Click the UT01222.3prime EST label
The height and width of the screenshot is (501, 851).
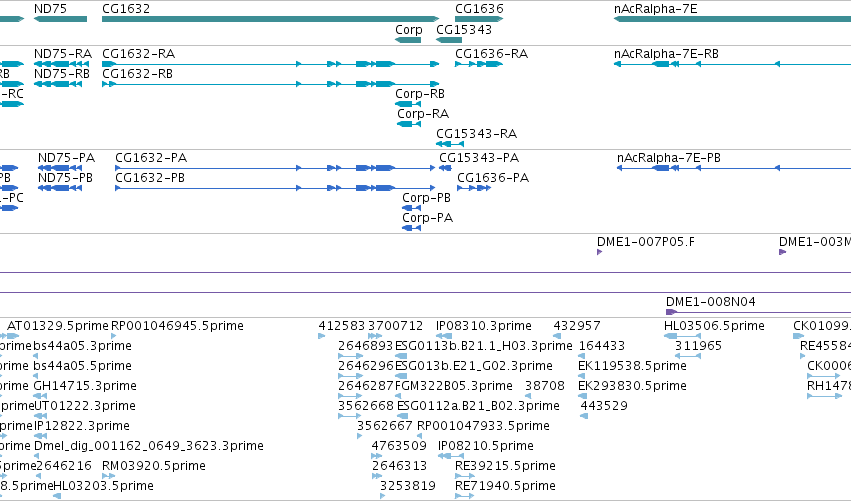(x=85, y=406)
